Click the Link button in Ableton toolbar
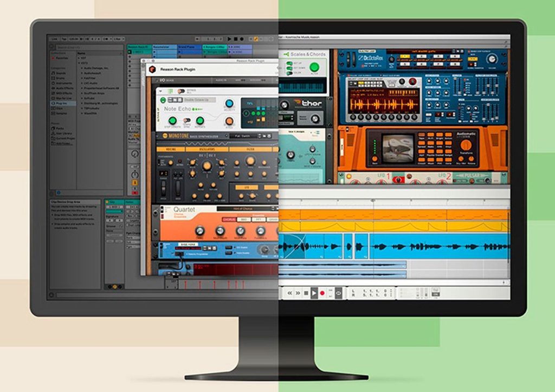 55,39
